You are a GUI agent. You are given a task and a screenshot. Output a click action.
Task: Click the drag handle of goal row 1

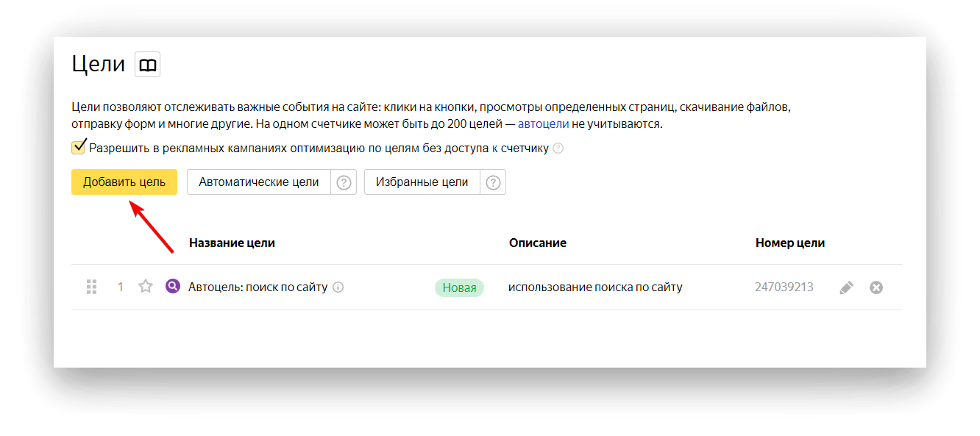(x=92, y=287)
